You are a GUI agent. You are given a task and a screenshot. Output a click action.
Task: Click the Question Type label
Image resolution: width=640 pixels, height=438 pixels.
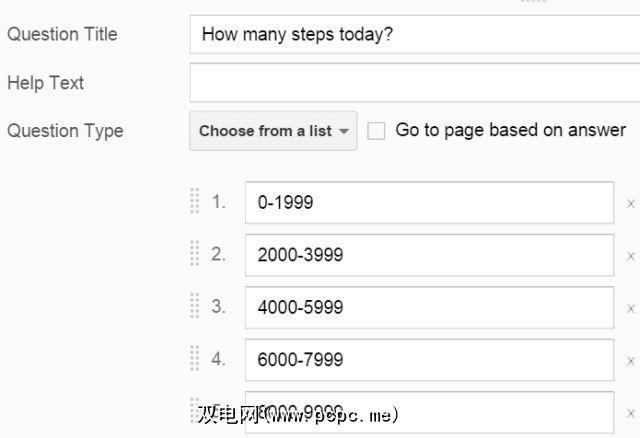(65, 131)
